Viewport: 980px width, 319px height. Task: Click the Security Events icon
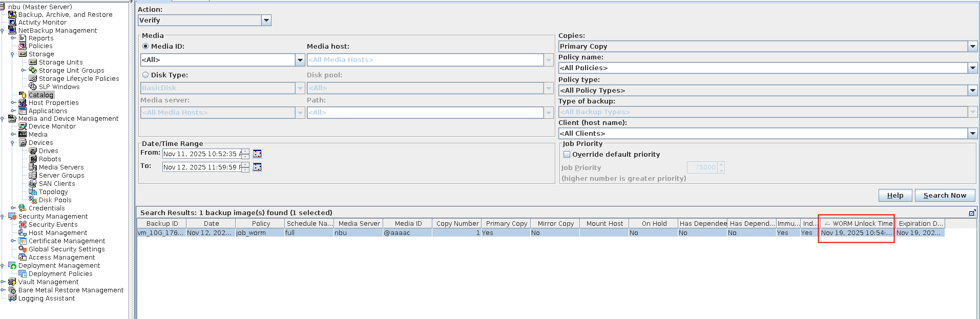pyautogui.click(x=23, y=224)
